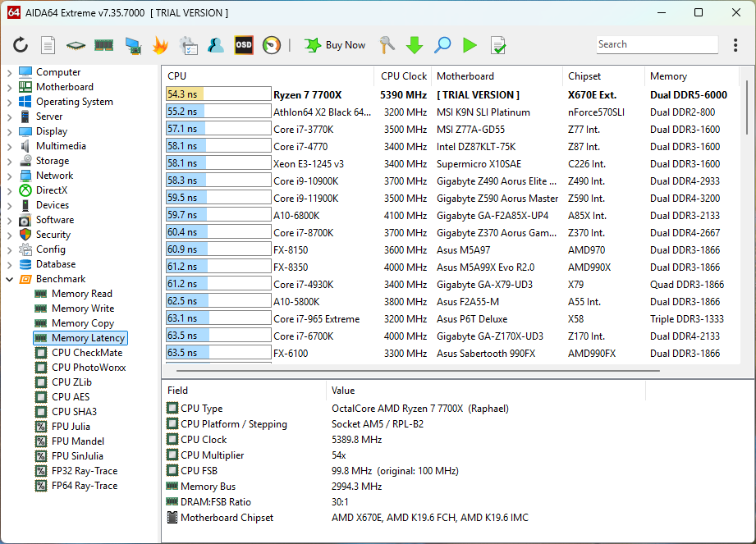
Task: Click the magnifier search toolbar icon
Action: [x=442, y=45]
